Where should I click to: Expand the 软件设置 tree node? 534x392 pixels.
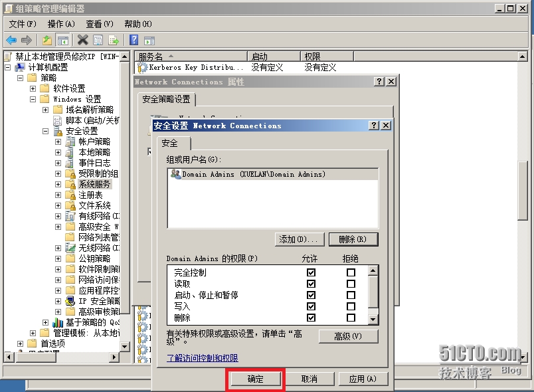(33, 88)
